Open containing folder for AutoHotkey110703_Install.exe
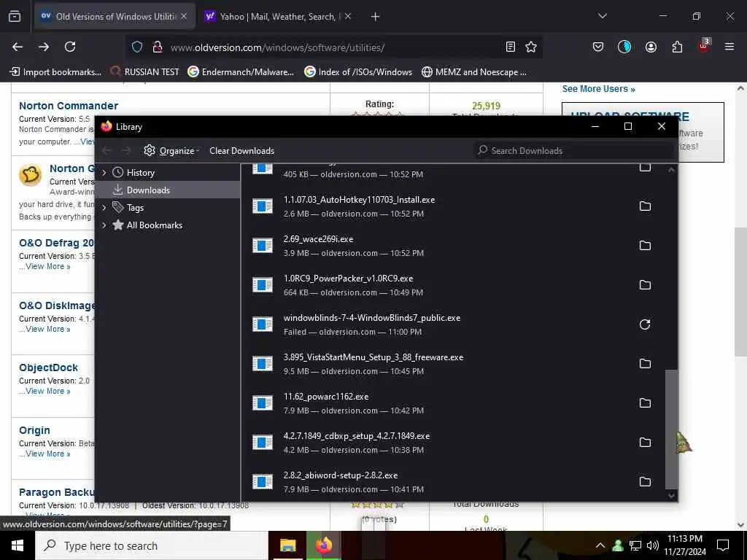 (x=645, y=206)
